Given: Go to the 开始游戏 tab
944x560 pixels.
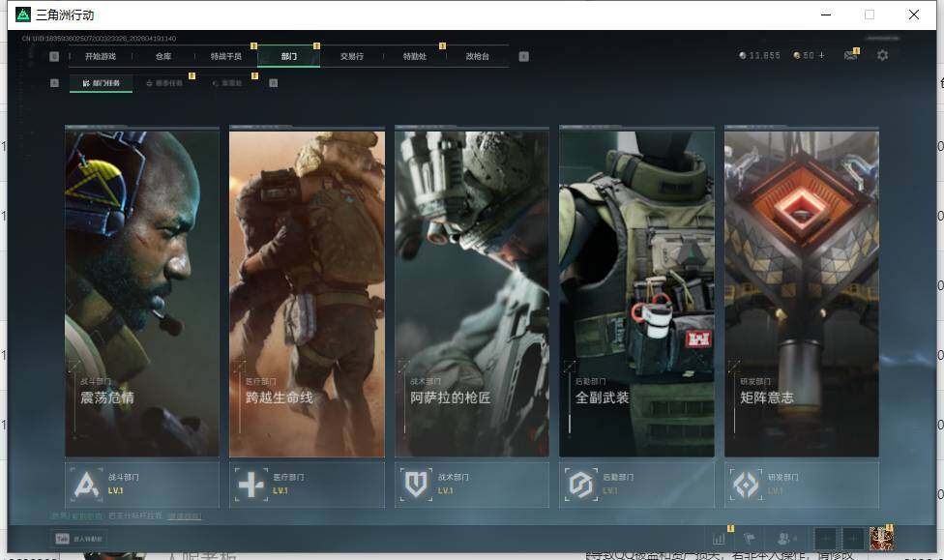Looking at the screenshot, I should 100,56.
